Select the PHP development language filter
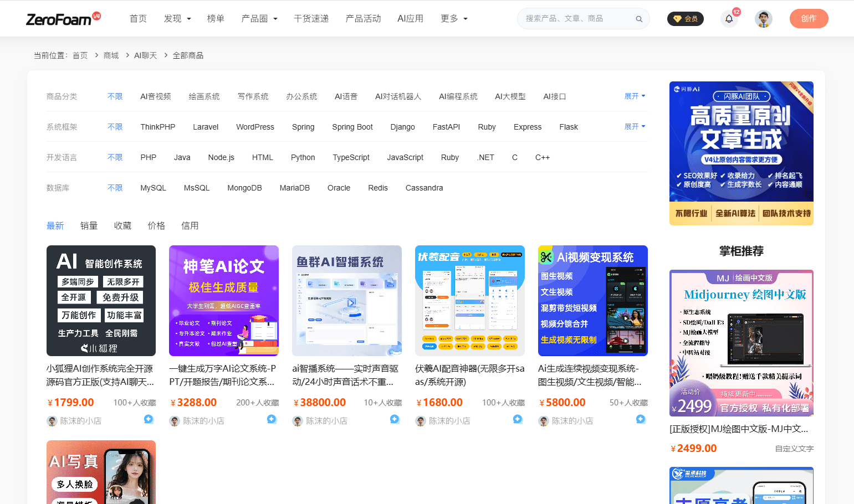Image resolution: width=854 pixels, height=504 pixels. tap(148, 157)
